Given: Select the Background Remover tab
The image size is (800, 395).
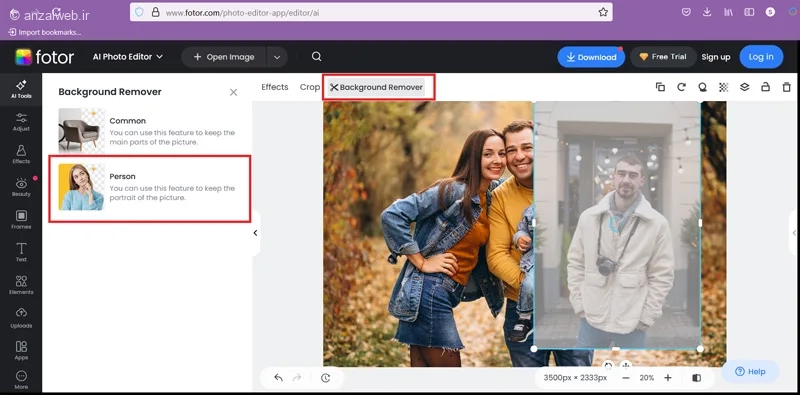Looking at the screenshot, I should tap(377, 87).
